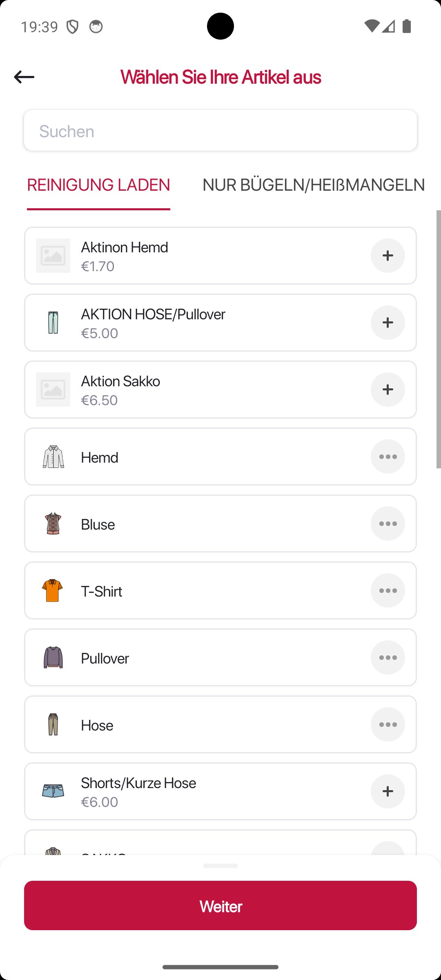Expand Bluse options with three dots

[x=388, y=523]
